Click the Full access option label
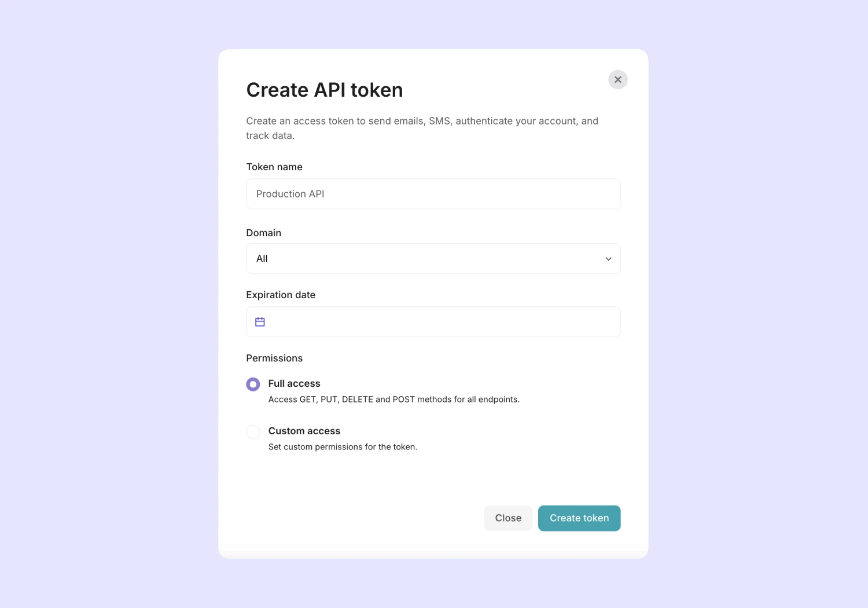This screenshot has width=868, height=608. 294,383
